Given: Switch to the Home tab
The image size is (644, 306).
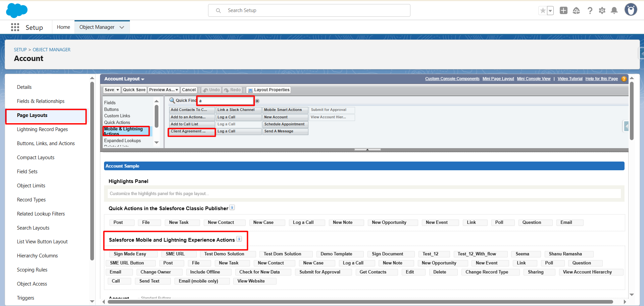Looking at the screenshot, I should click(63, 27).
